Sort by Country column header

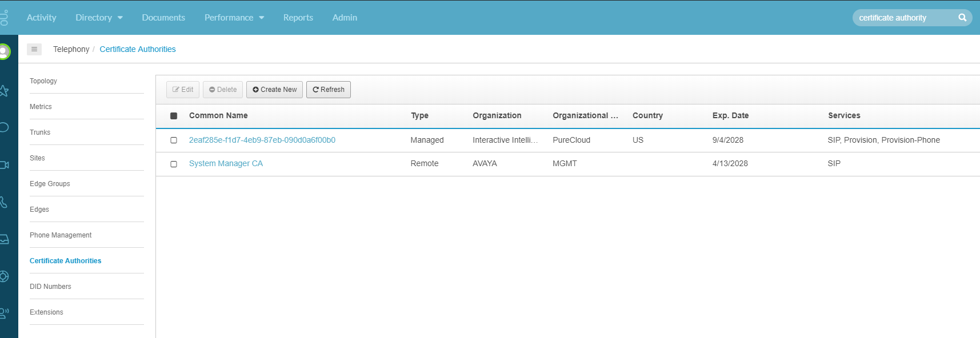click(x=647, y=115)
